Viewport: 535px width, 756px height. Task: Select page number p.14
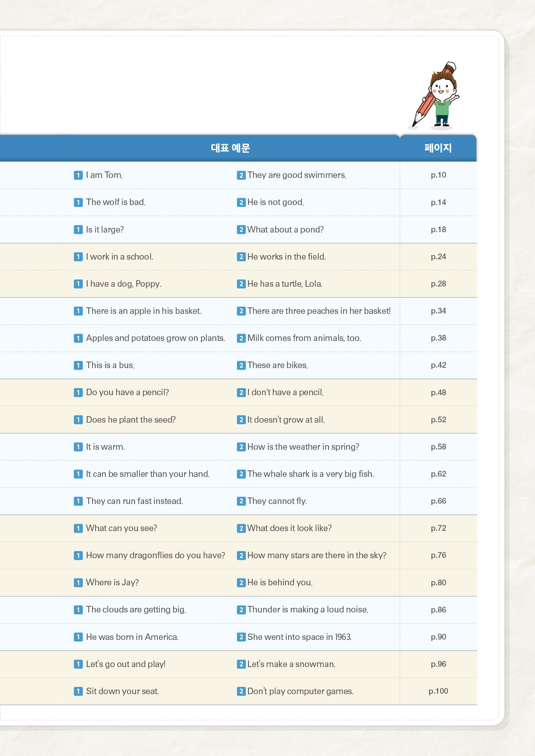pyautogui.click(x=438, y=202)
